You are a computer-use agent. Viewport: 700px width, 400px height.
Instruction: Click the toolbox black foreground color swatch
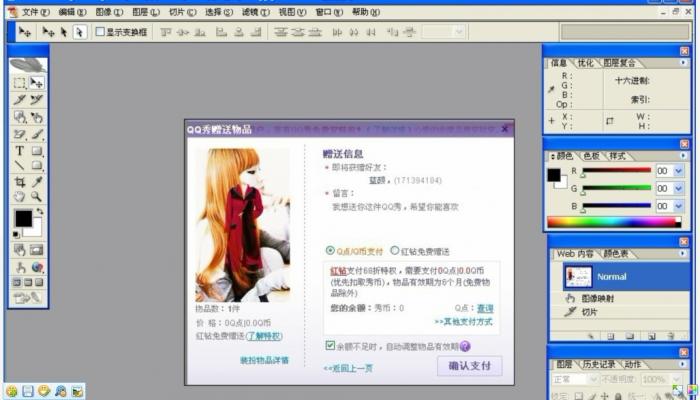(x=23, y=219)
